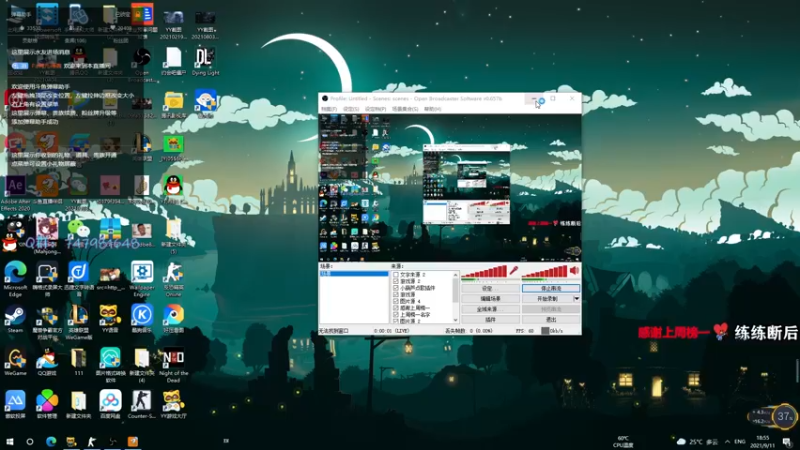
Task: Open the 酷狗音乐 desktop shortcut
Action: coord(142,319)
